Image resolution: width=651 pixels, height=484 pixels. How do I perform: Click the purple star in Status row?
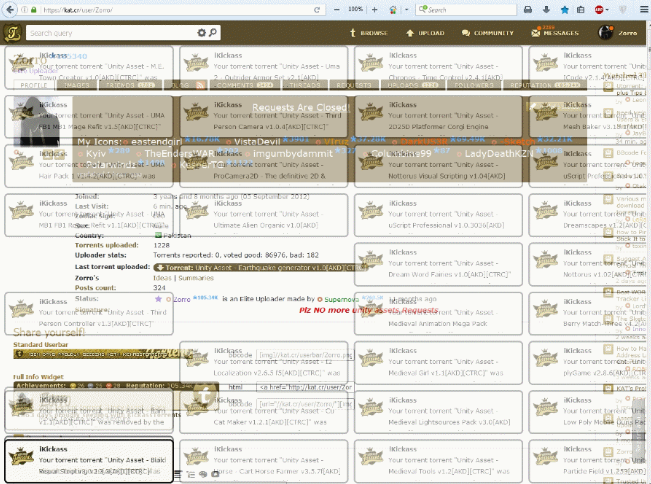(158, 299)
